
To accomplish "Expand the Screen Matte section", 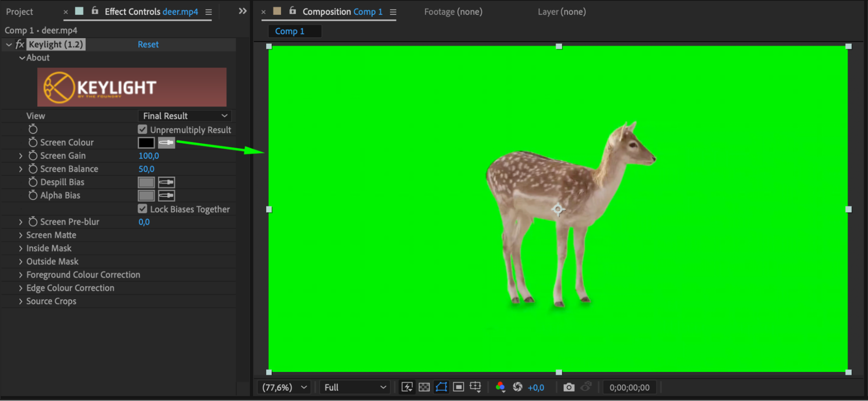I will point(20,235).
